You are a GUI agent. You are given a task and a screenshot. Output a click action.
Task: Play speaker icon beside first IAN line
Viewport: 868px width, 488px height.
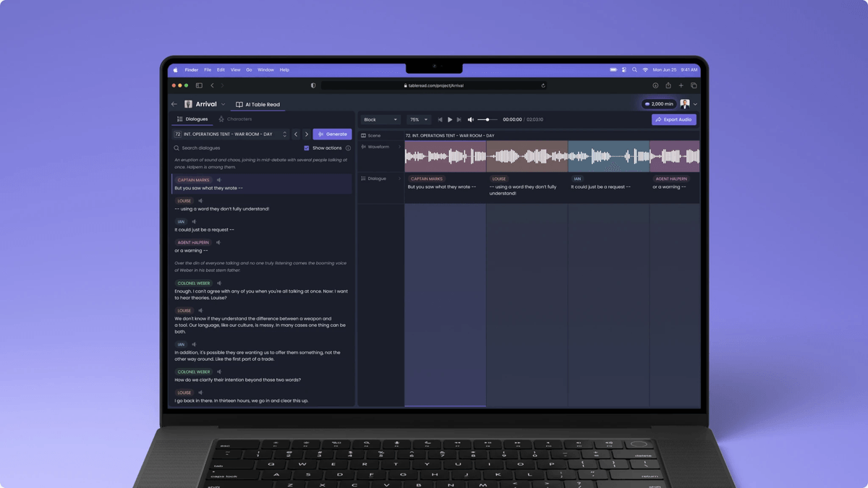coord(194,222)
